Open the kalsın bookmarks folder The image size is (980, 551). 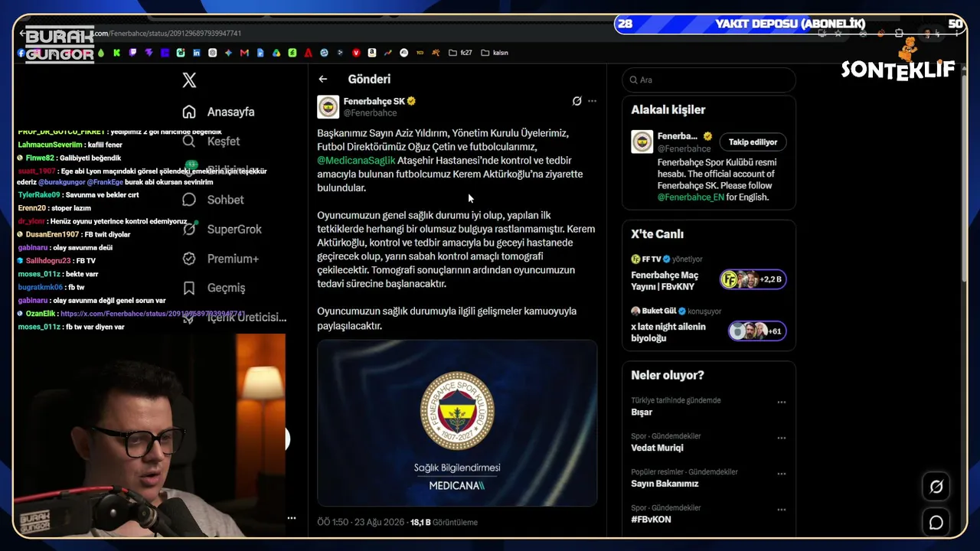495,53
